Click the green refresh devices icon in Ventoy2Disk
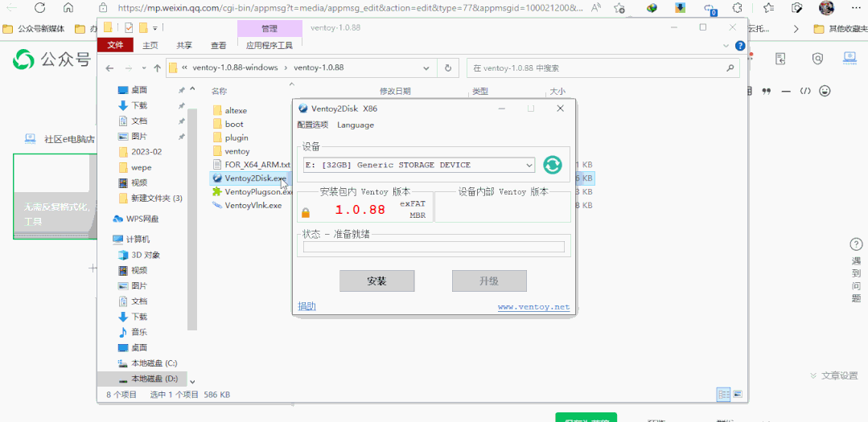Image resolution: width=868 pixels, height=422 pixels. [x=553, y=165]
